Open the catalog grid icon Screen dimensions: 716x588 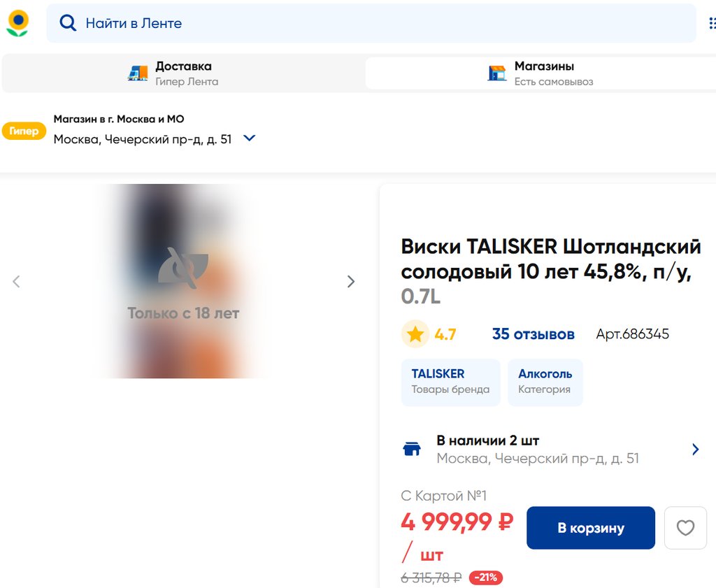[712, 23]
